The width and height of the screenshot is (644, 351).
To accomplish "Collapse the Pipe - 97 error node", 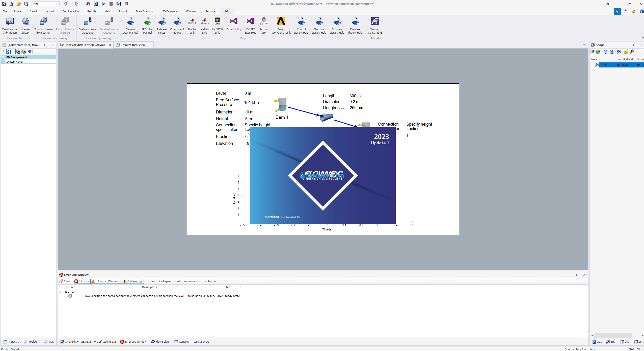I will click(x=60, y=292).
